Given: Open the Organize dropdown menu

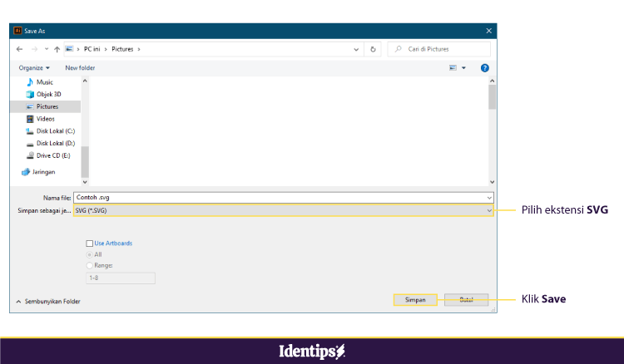Looking at the screenshot, I should (34, 67).
